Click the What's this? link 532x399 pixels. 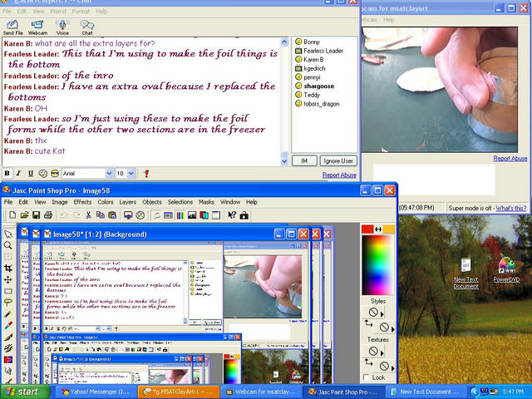coord(511,208)
